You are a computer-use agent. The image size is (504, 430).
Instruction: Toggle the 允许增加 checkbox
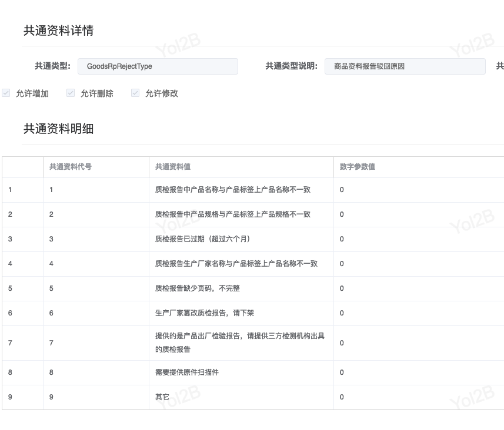click(x=6, y=93)
